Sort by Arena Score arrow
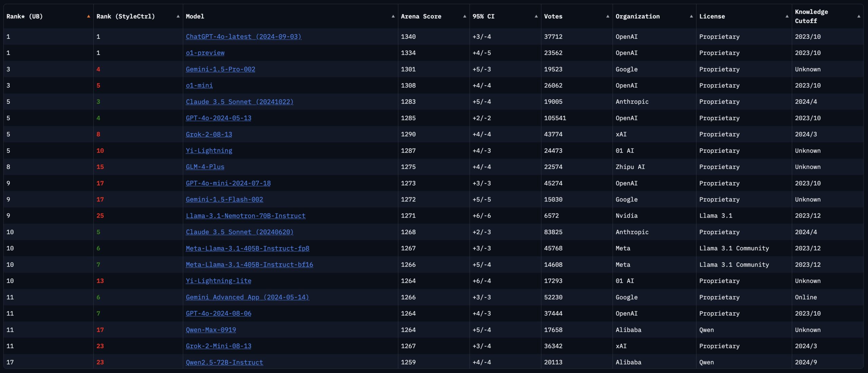 coord(465,16)
